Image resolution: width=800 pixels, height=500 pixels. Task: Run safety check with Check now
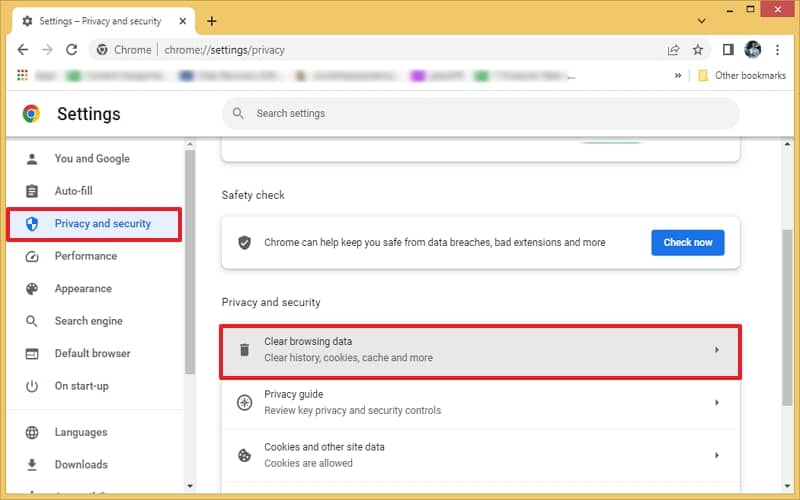click(687, 242)
